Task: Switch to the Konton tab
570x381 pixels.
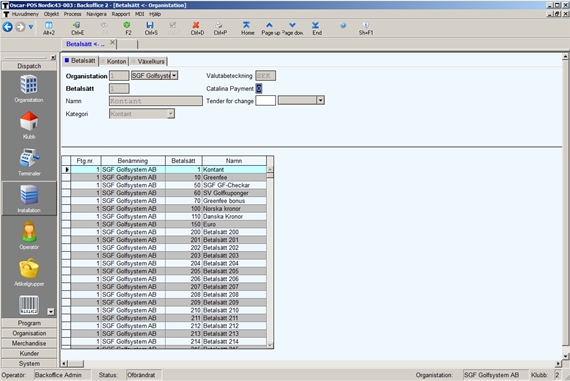Action: [114, 61]
